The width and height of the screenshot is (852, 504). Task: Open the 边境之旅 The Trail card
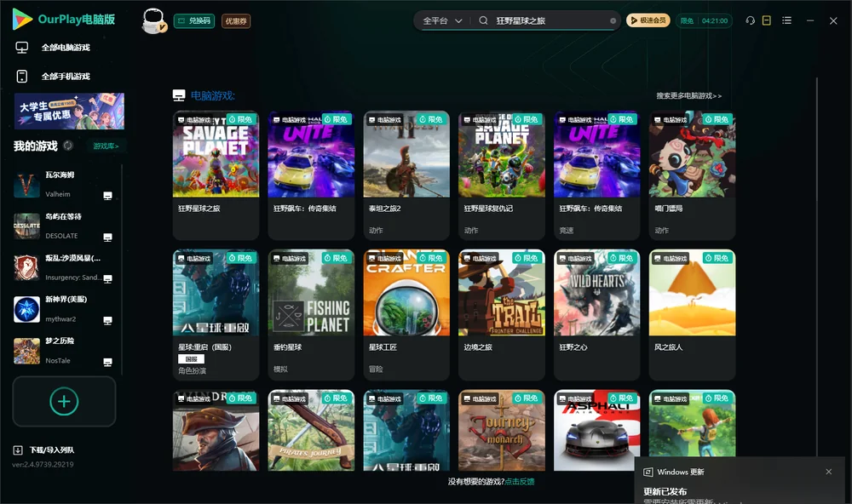point(502,314)
